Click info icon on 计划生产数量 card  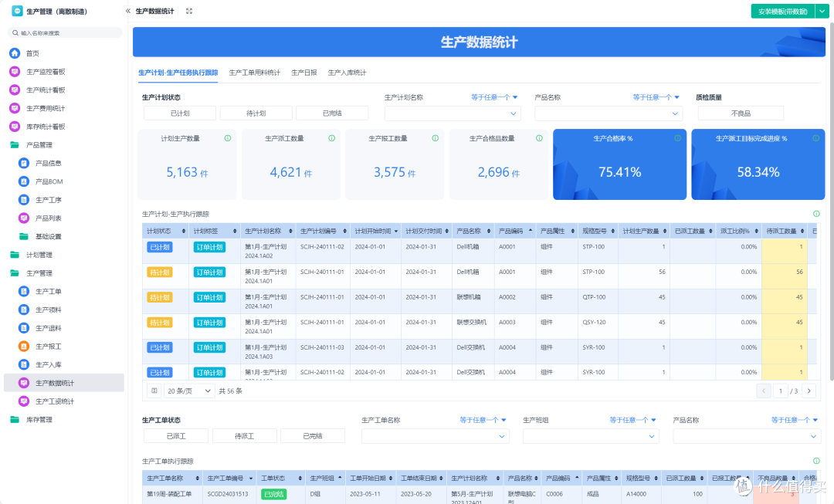point(228,138)
